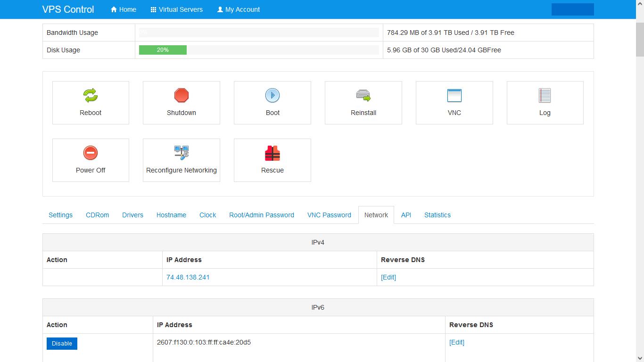Click the blue Boot play icon
644x362 pixels.
click(272, 96)
